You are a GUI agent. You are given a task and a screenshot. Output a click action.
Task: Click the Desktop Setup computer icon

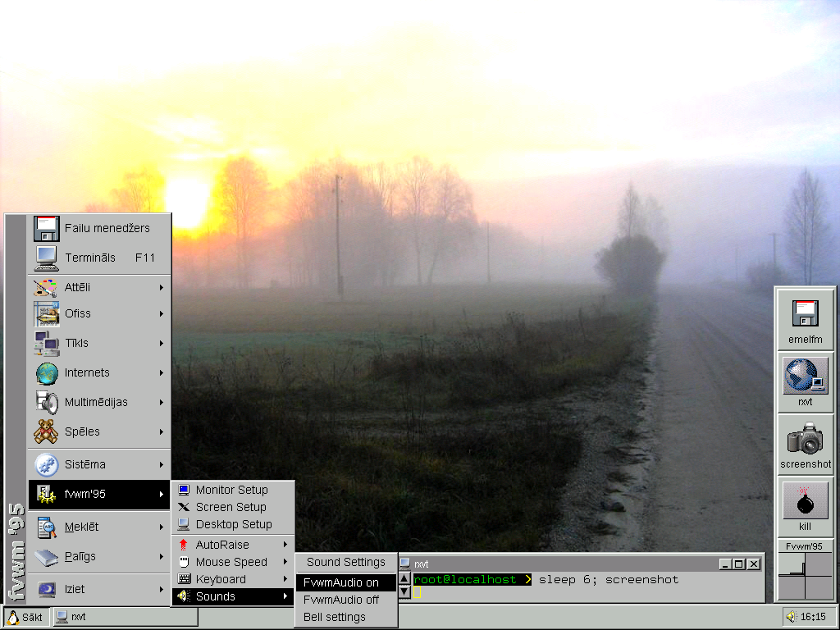click(x=184, y=524)
